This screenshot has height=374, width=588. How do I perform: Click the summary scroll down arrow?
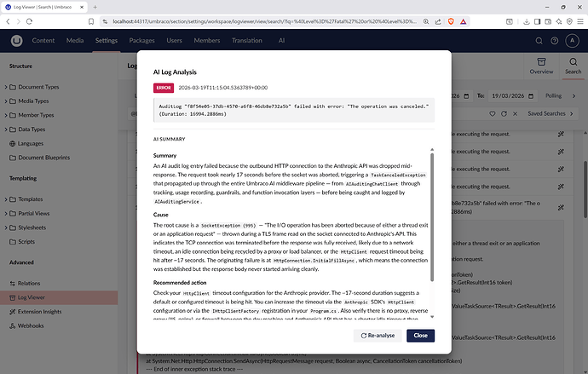coord(432,317)
